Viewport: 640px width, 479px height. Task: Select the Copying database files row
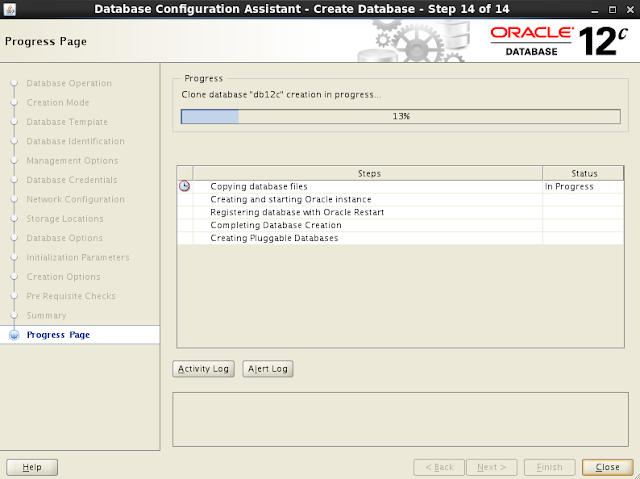(400, 186)
